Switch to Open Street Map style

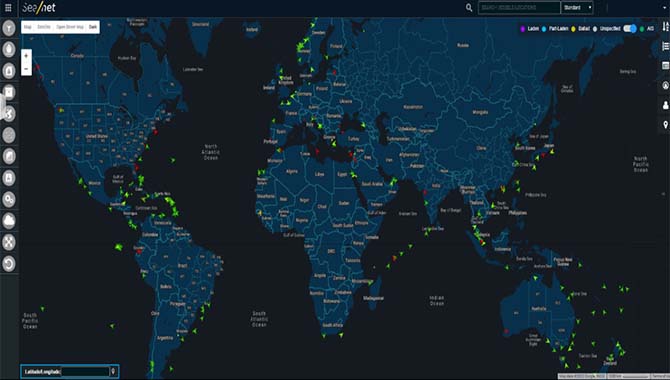click(x=70, y=27)
